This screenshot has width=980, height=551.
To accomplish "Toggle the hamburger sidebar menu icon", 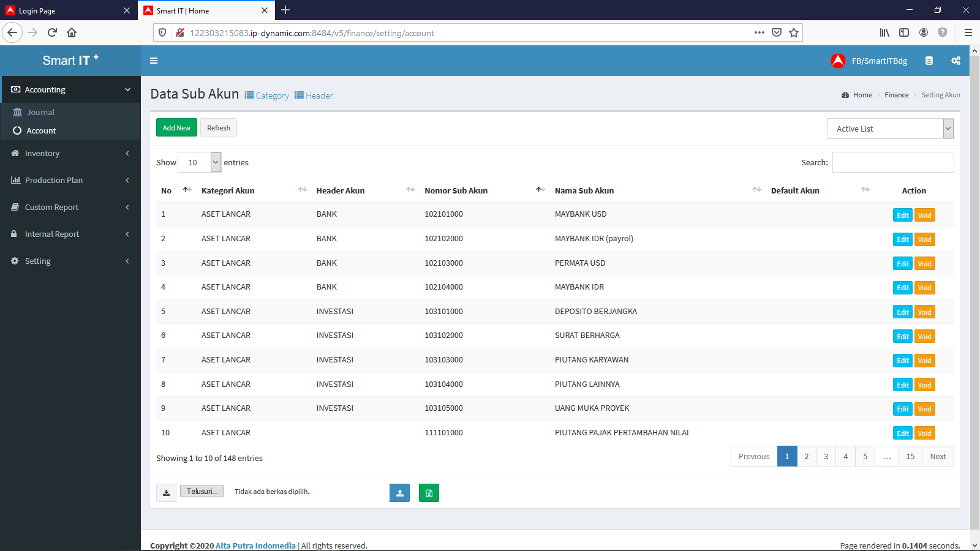I will point(154,61).
